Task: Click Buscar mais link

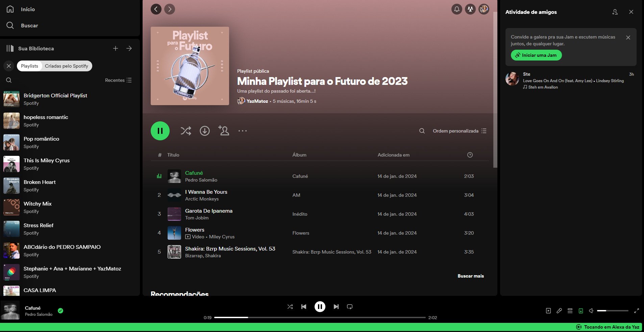Action: point(471,276)
